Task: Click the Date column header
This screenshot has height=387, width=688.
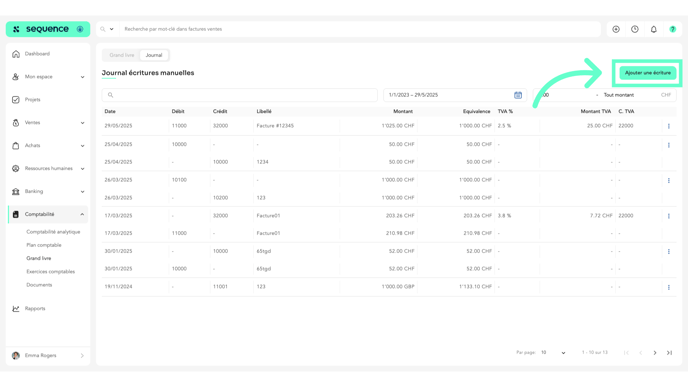Action: point(110,111)
